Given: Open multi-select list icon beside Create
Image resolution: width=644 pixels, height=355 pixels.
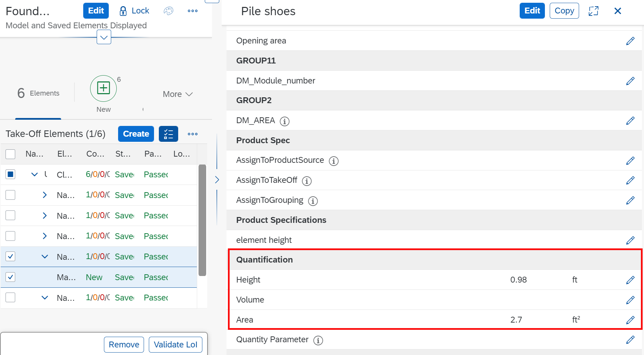Looking at the screenshot, I should point(169,134).
